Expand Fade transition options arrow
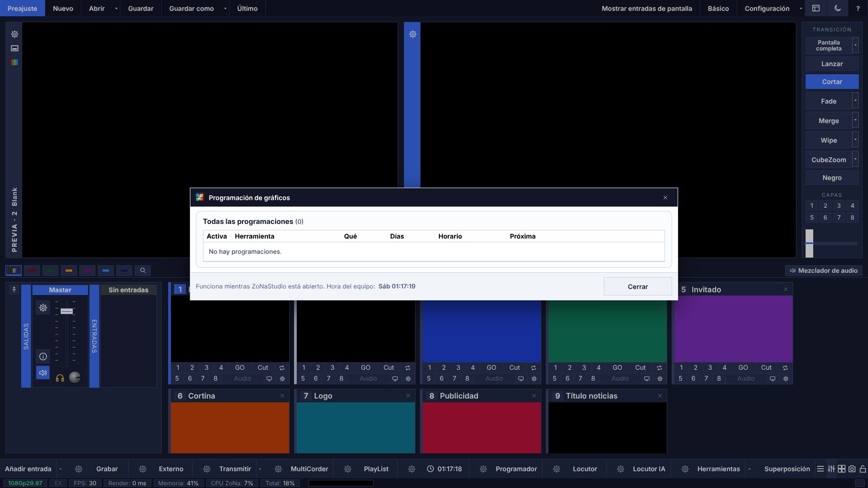This screenshot has width=868, height=488. point(856,101)
